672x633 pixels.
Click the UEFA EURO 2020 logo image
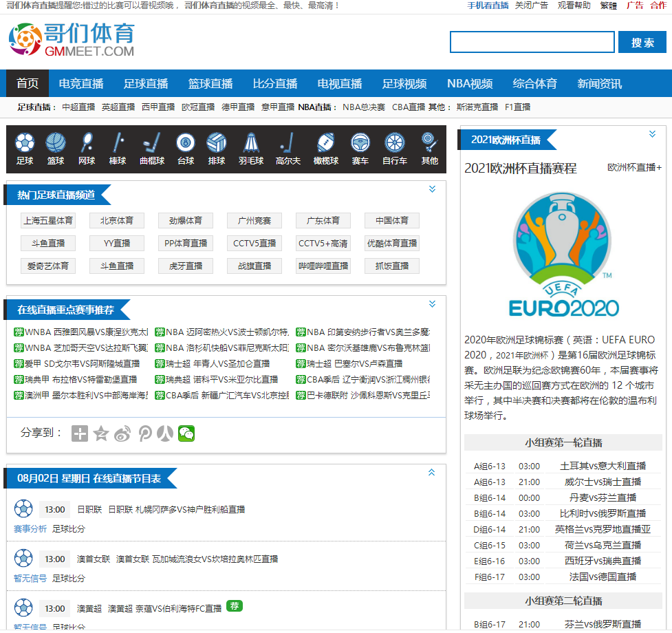coord(563,254)
